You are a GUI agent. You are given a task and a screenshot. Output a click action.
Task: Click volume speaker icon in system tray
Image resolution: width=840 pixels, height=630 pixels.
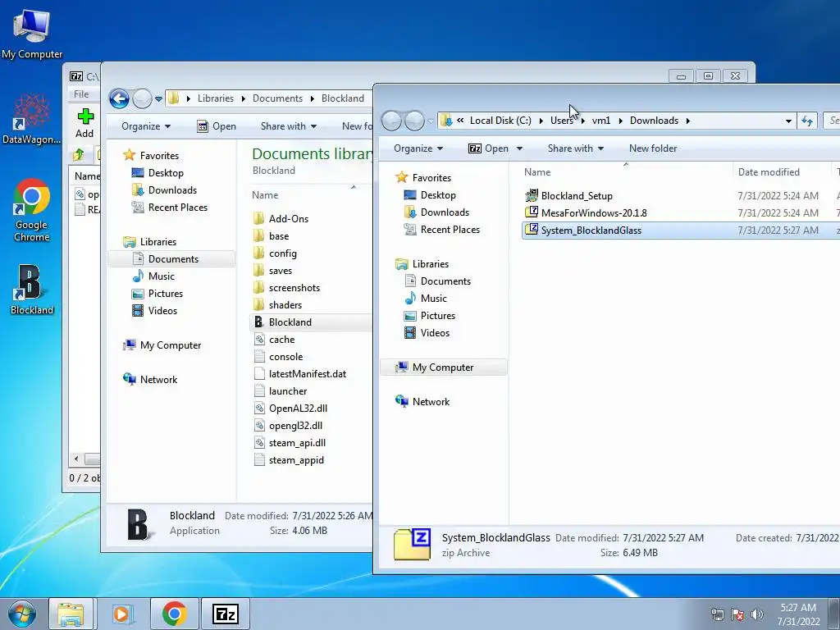click(756, 614)
